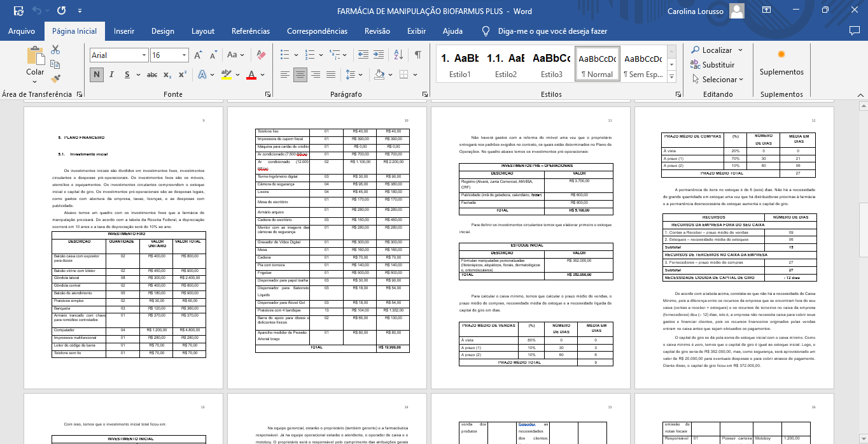
Task: Open comments pane icon in ribbon corner
Action: point(855,31)
